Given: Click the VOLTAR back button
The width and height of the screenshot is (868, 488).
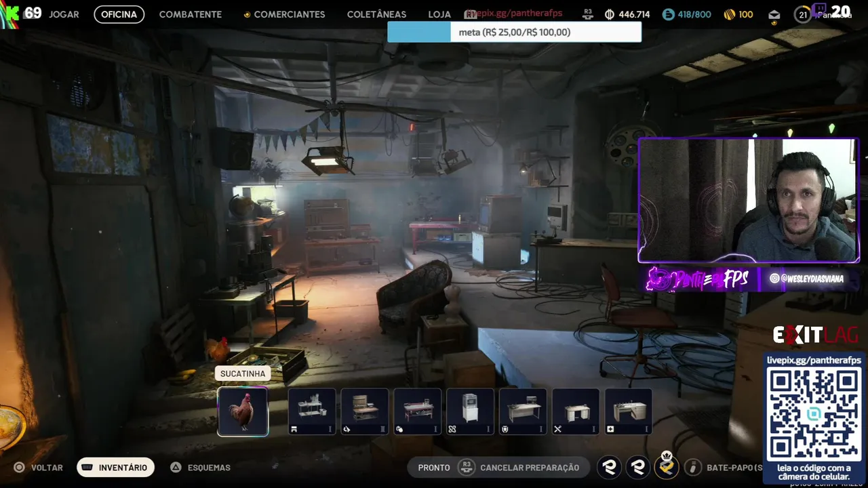Looking at the screenshot, I should coord(39,468).
